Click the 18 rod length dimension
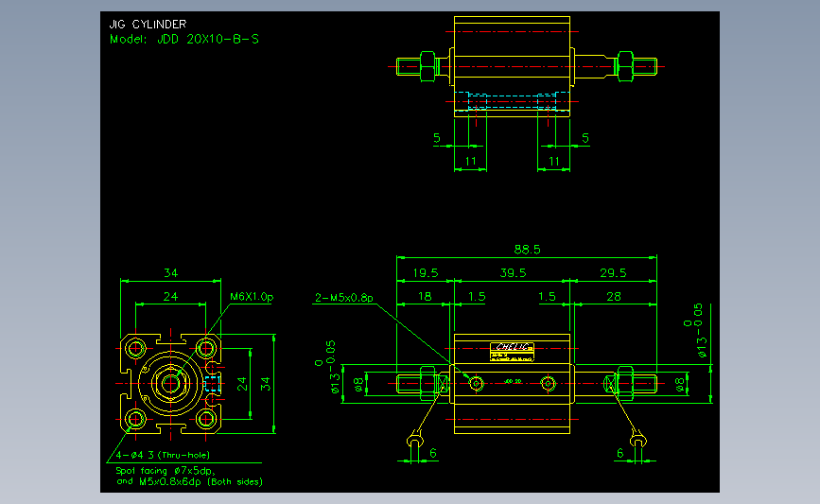Viewport: 820px width, 504px height. tap(425, 296)
